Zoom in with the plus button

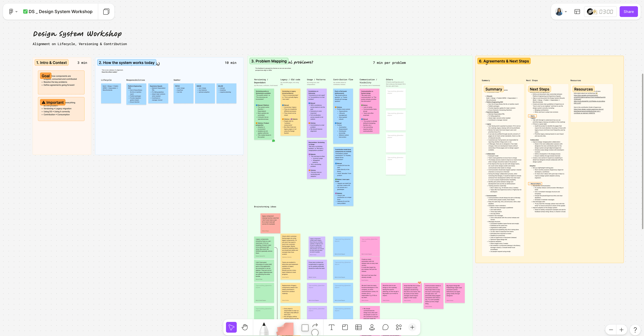(x=621, y=330)
